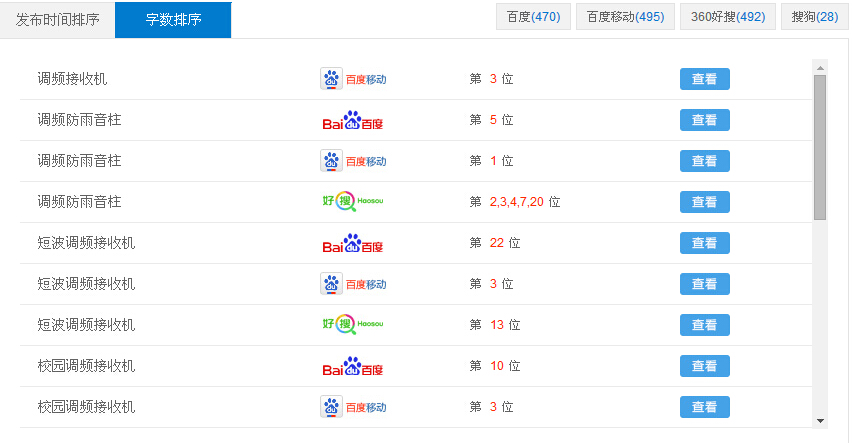The image size is (852, 443).
Task: Click the rank text 第 22 位
Action: click(x=494, y=243)
